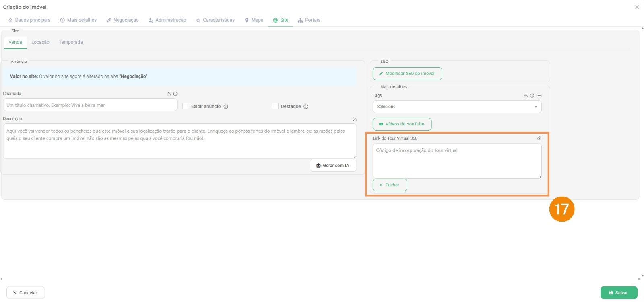Click the info icon beside Exibir anúncio
Screen dimensions: 644x304
(226, 107)
